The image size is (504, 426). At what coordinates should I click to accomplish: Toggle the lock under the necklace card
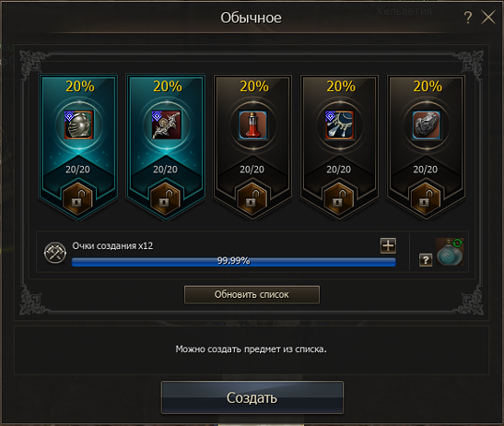pyautogui.click(x=339, y=199)
